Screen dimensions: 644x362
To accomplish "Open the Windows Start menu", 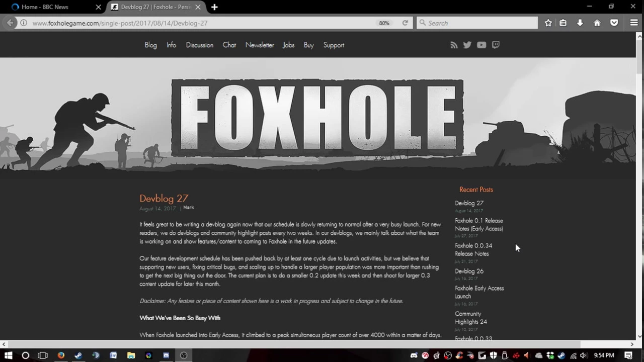I will pyautogui.click(x=9, y=355).
